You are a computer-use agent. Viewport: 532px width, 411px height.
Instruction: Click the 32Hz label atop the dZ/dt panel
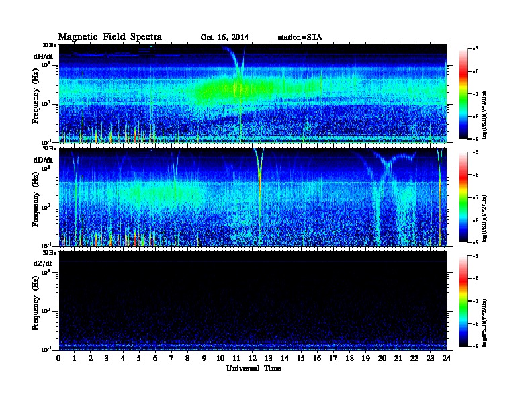(x=50, y=253)
